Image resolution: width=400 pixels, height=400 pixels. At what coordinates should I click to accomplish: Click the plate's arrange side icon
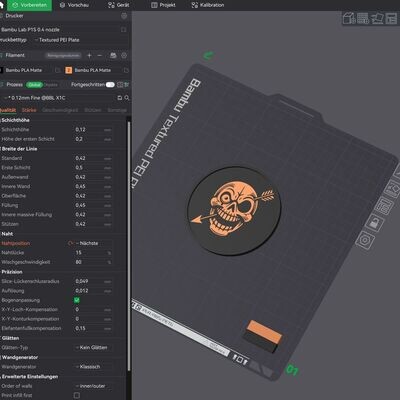(x=384, y=207)
